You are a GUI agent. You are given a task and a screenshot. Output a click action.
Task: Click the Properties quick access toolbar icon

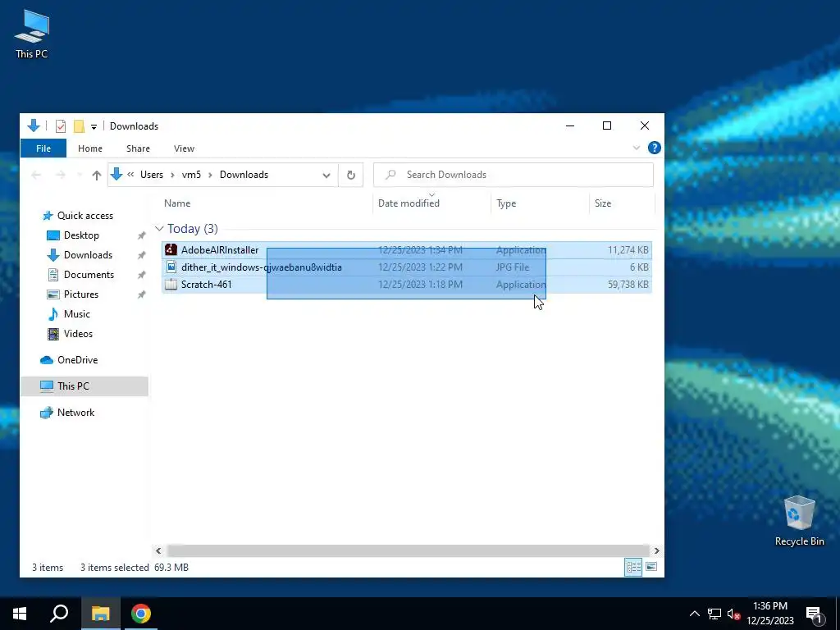pyautogui.click(x=61, y=126)
